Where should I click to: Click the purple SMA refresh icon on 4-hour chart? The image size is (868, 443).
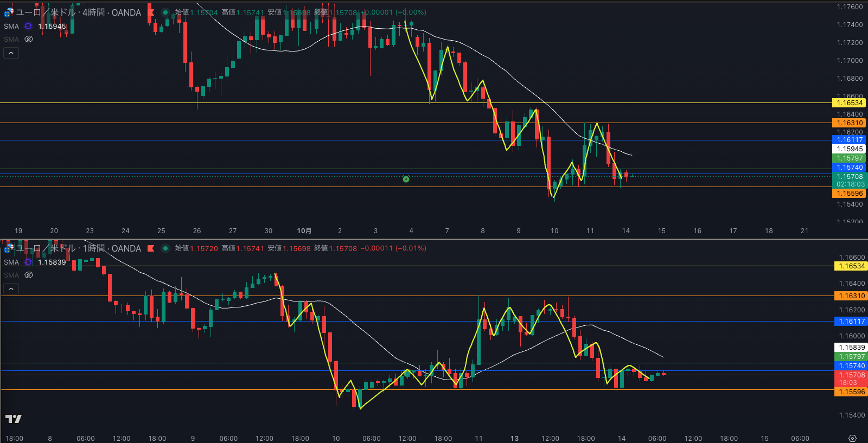click(28, 26)
